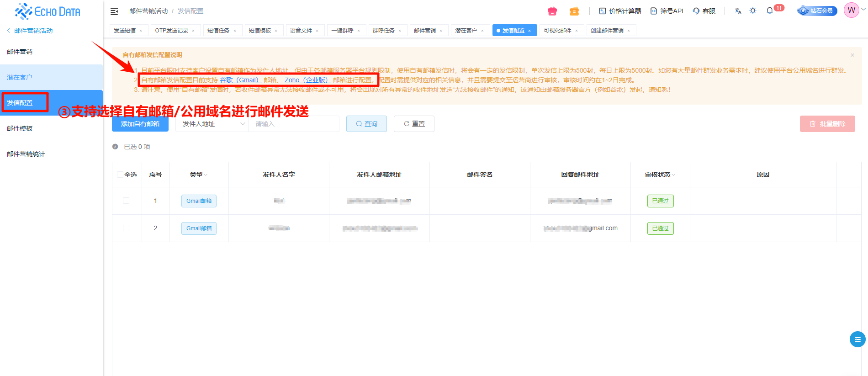
Task: Open the Zoho (企业版) link
Action: click(x=307, y=80)
